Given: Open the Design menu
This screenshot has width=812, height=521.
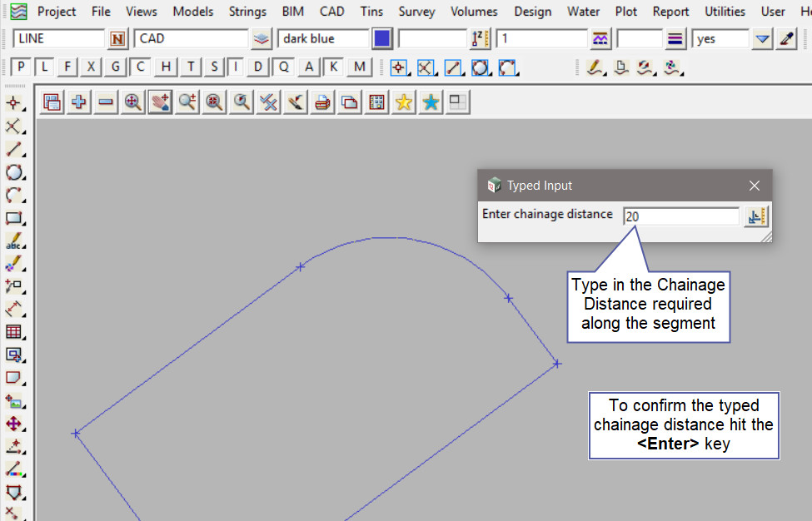Looking at the screenshot, I should [532, 12].
